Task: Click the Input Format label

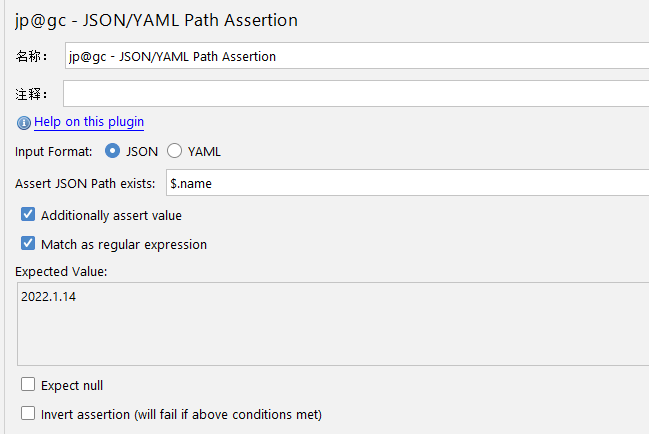Action: tap(54, 152)
